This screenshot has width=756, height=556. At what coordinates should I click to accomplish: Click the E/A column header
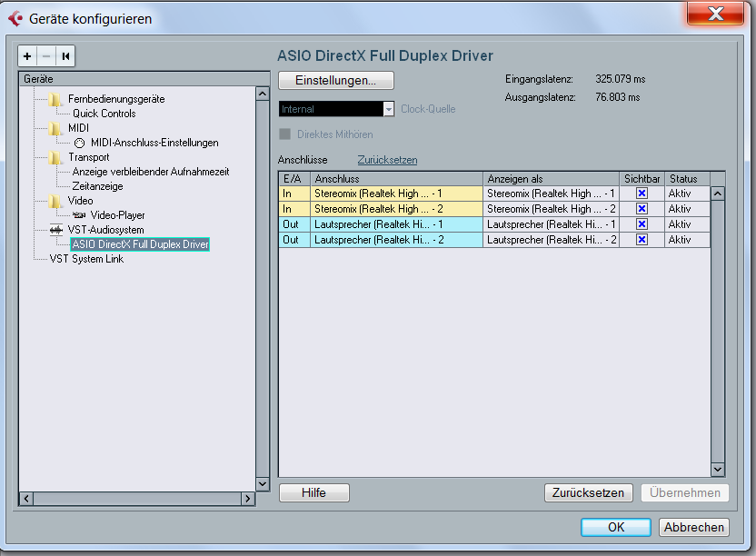coord(294,179)
